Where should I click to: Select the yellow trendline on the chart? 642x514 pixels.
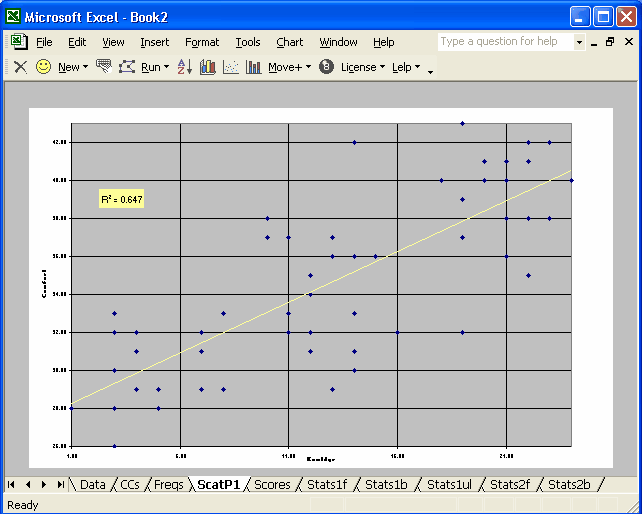tap(321, 287)
